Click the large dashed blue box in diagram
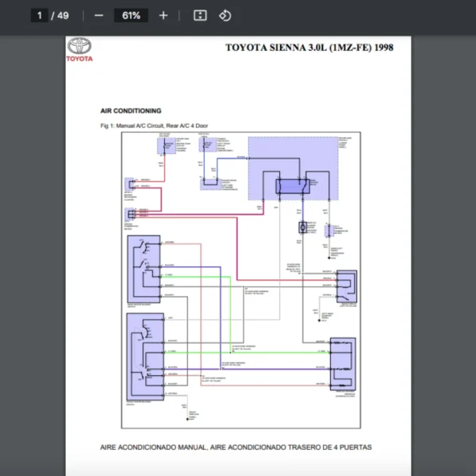Image resolution: width=476 pixels, height=476 pixels. (292, 167)
